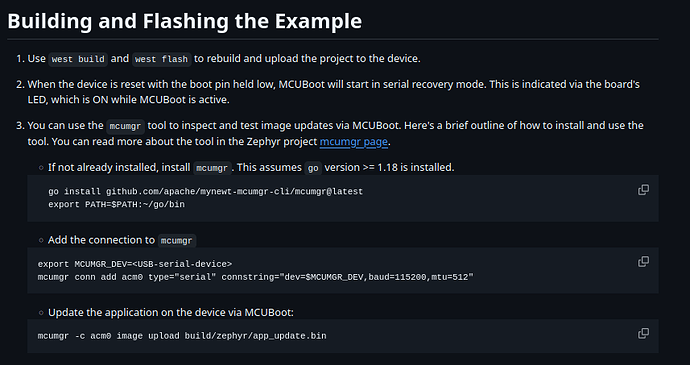Click the app_update.bin upload command text
Image resolution: width=690 pixels, height=365 pixels.
(182, 336)
